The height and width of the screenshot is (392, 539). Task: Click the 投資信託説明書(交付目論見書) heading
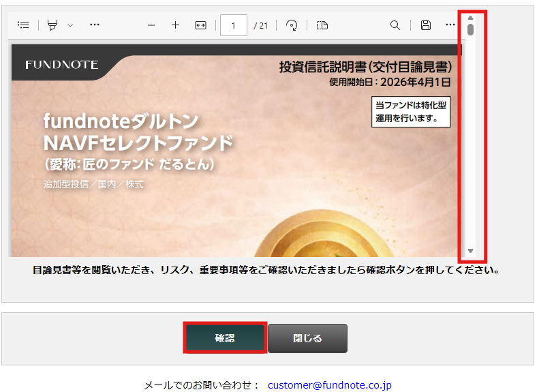[x=365, y=67]
